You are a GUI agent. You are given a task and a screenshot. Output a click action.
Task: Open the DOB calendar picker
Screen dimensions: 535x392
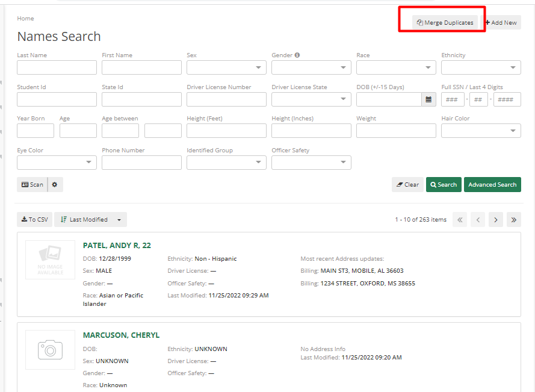tap(427, 99)
